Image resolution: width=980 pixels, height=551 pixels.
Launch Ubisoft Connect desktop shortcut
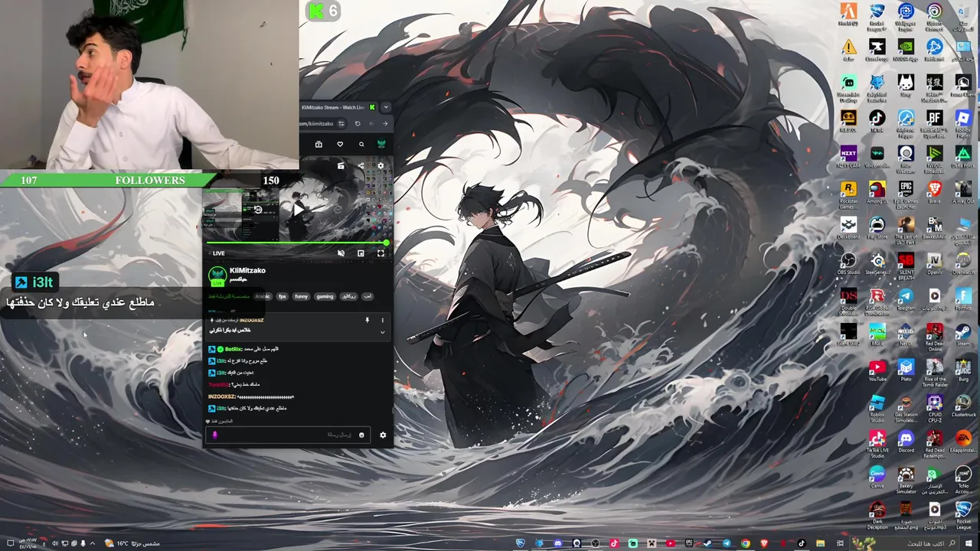(x=934, y=15)
